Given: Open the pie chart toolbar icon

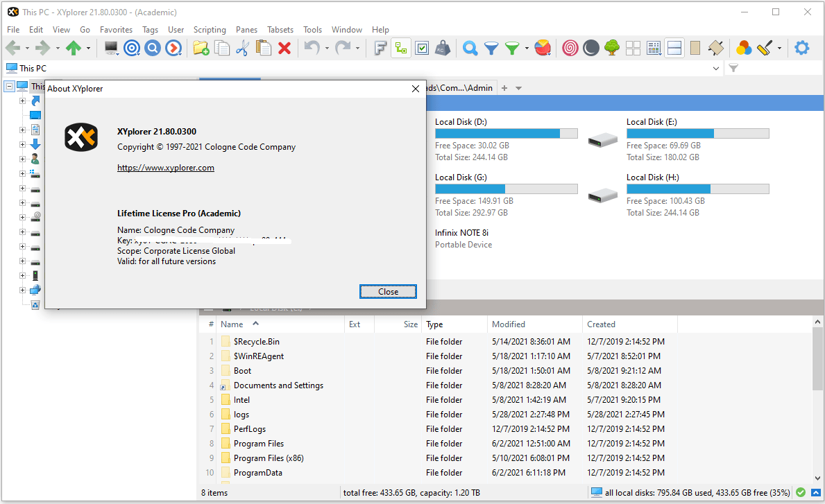Looking at the screenshot, I should coord(543,49).
